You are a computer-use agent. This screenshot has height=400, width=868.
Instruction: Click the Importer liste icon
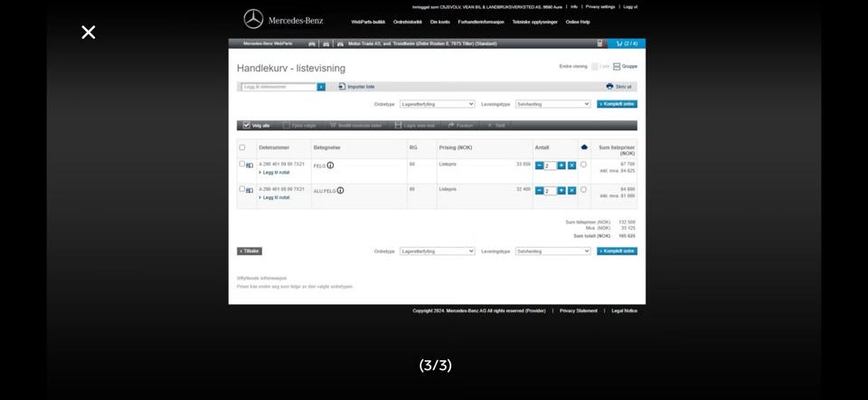tap(342, 87)
